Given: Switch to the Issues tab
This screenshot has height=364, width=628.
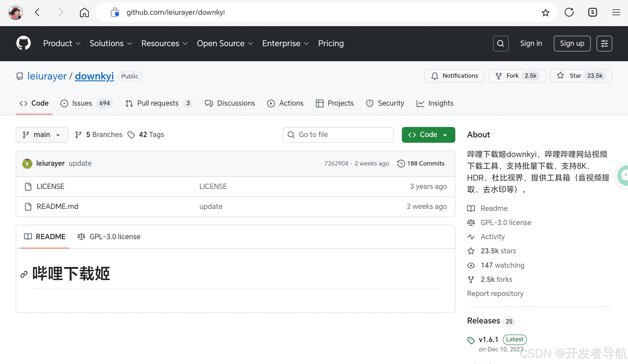Looking at the screenshot, I should pos(87,103).
